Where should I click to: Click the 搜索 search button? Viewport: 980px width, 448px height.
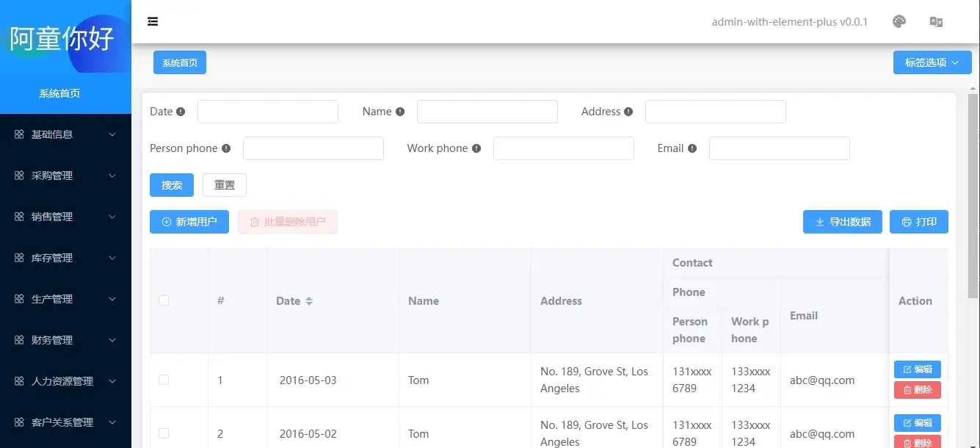coord(172,185)
